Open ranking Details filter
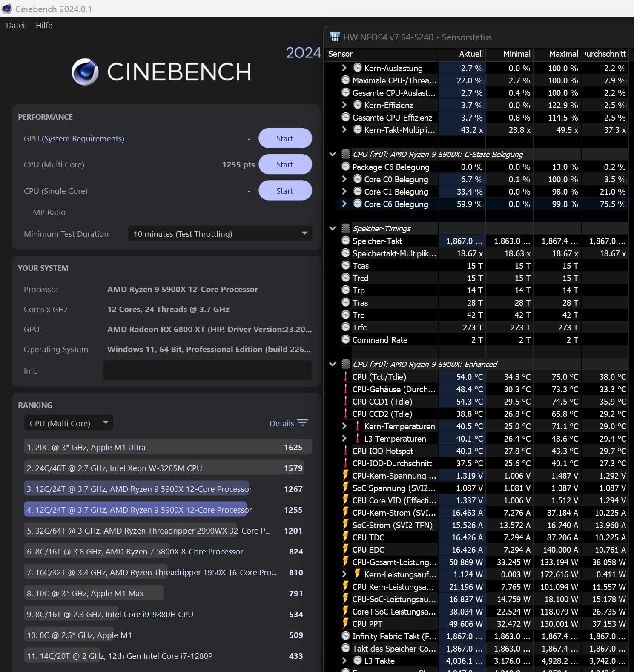 (288, 423)
